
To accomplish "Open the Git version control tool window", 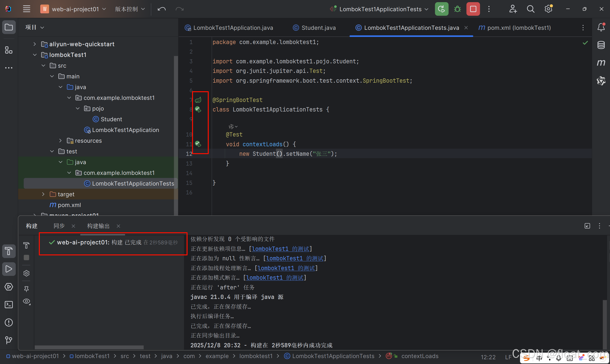I will 9,340.
